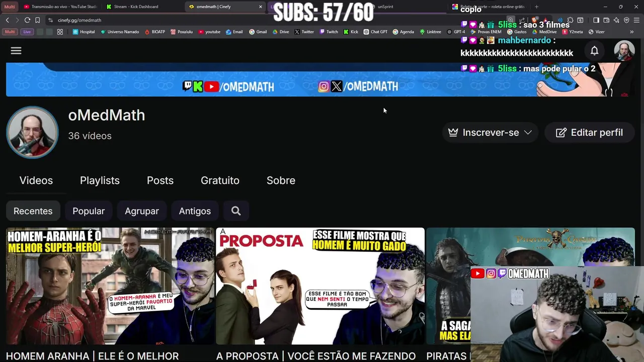Screen dimensions: 644x362
Task: Go back one page in browser
Action: [x=7, y=20]
